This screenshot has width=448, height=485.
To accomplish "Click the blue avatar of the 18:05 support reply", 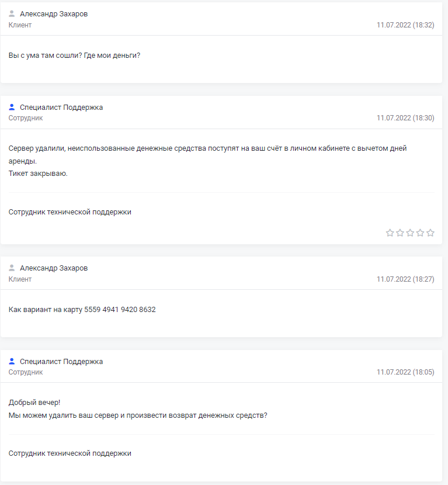I will pyautogui.click(x=12, y=361).
